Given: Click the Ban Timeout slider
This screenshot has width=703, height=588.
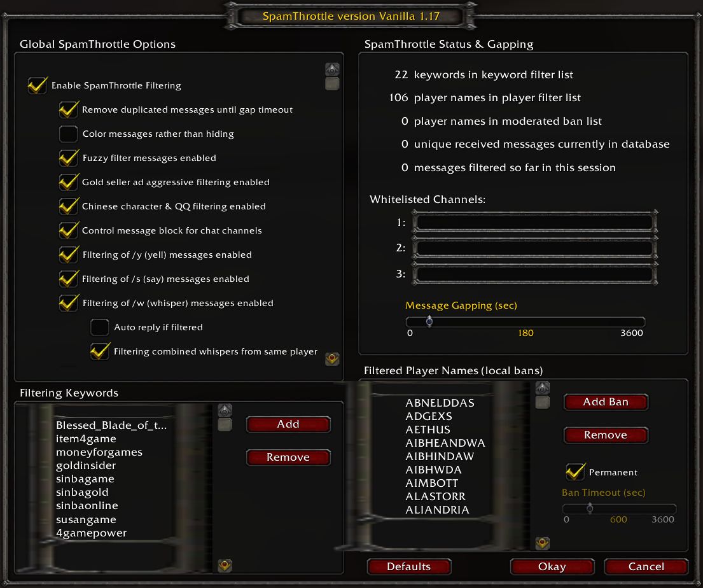Looking at the screenshot, I should [620, 508].
